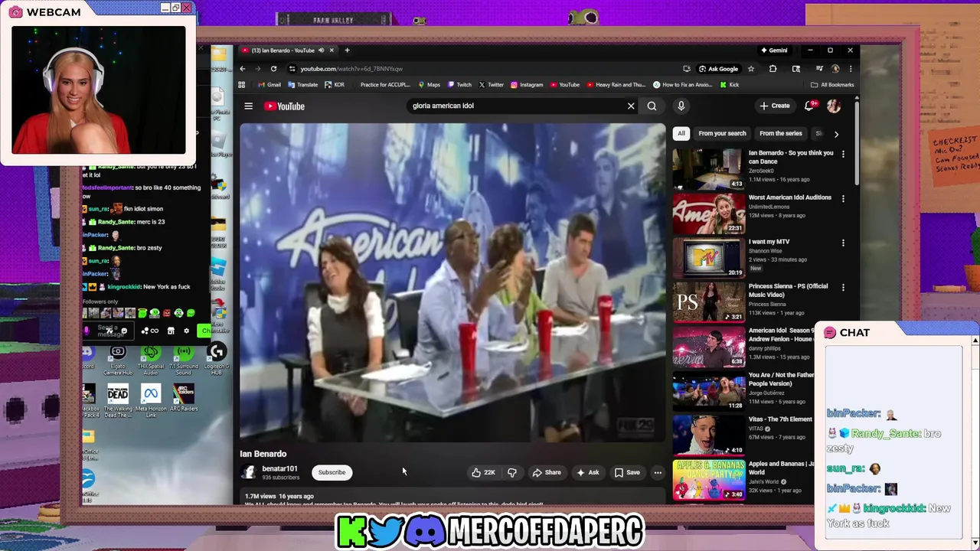Image resolution: width=980 pixels, height=551 pixels.
Task: Open Instagram bookmark
Action: [527, 85]
